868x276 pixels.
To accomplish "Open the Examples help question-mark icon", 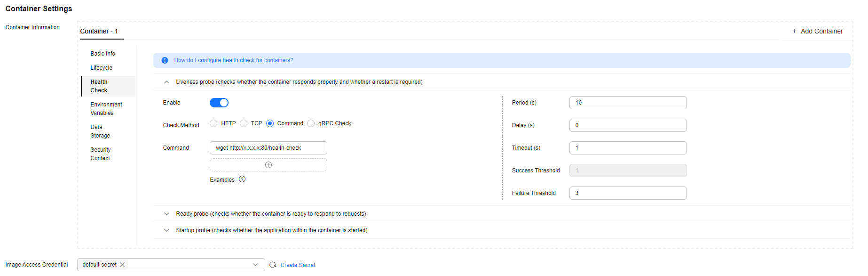I will coord(242,179).
